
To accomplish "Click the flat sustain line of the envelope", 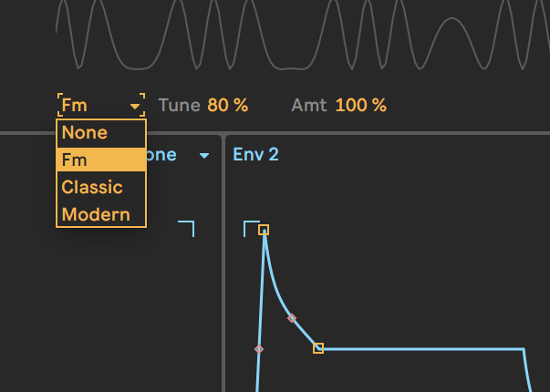I will coord(420,349).
